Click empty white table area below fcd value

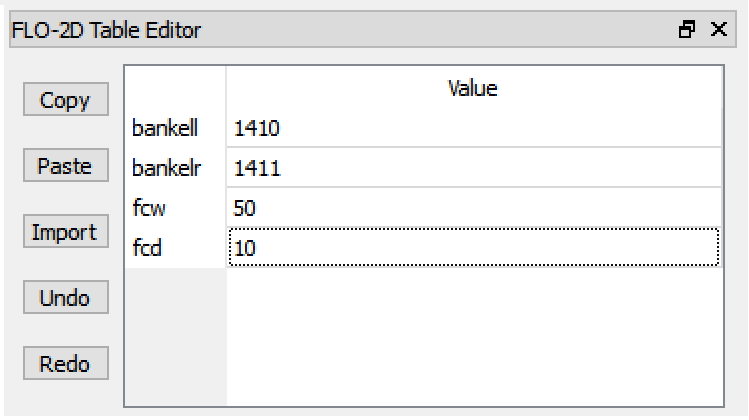pyautogui.click(x=473, y=335)
